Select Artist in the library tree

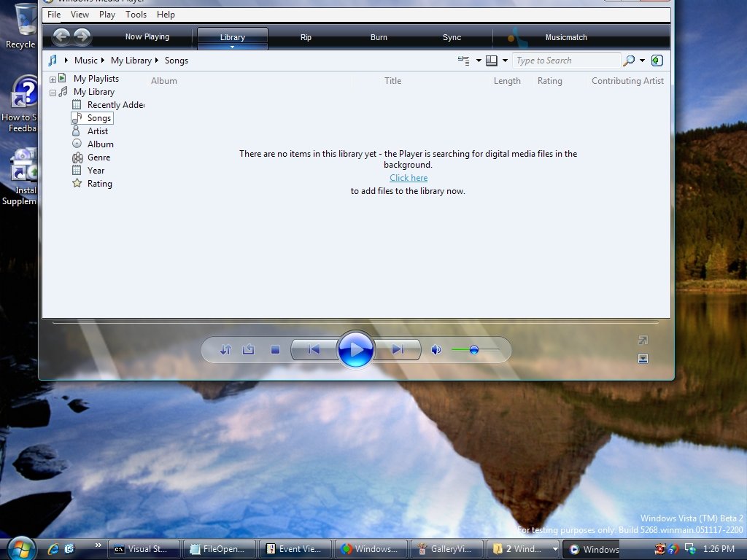point(90,131)
